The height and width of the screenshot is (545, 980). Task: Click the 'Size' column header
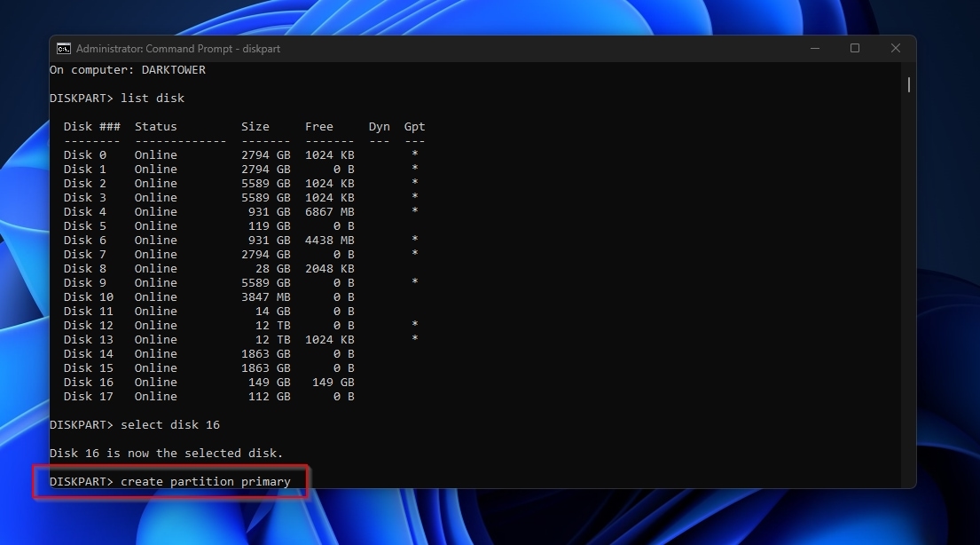tap(255, 126)
